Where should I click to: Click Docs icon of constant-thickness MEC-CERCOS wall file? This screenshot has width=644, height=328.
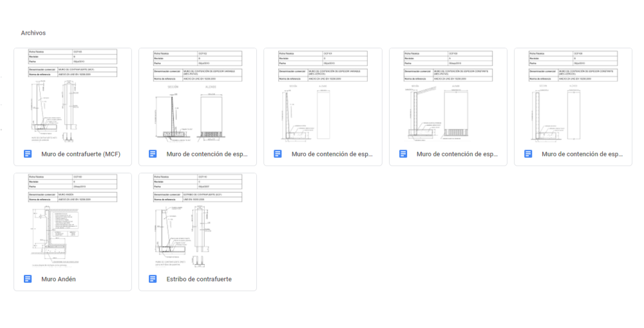528,154
